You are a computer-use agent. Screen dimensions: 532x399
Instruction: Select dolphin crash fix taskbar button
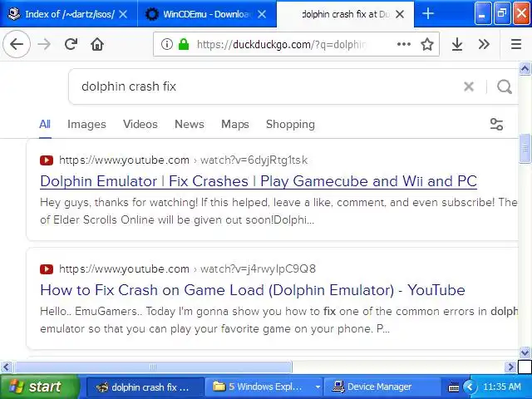pos(145,387)
